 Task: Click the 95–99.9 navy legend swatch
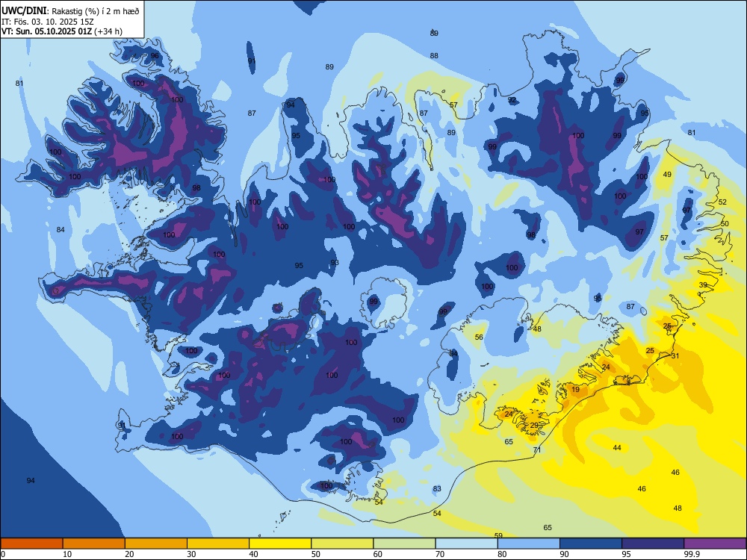tap(653, 544)
